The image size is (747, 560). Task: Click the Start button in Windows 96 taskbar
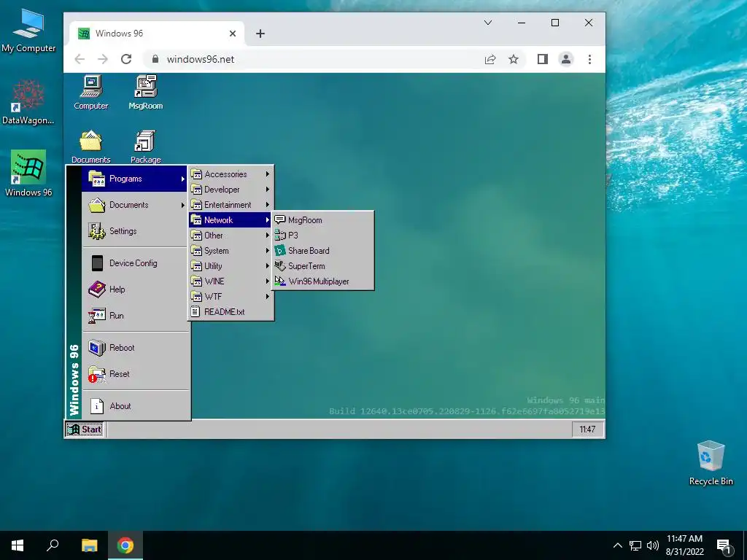pyautogui.click(x=85, y=429)
